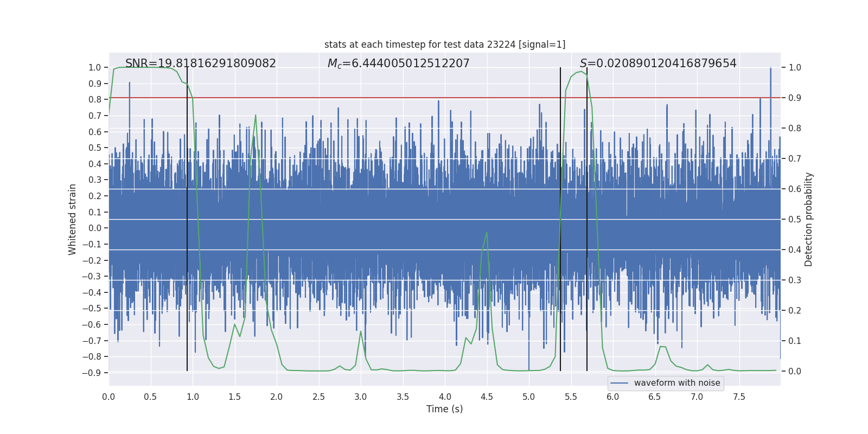Click time axis tick label 5.0
This screenshot has height=434, width=868.
529,397
